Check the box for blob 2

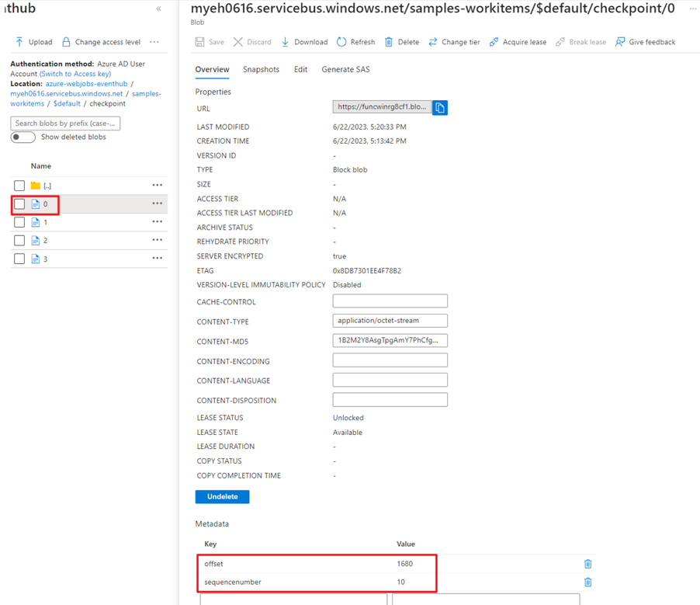(x=19, y=241)
